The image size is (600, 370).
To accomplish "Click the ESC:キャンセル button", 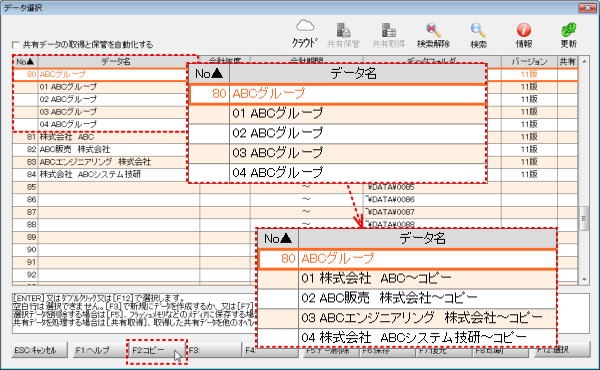I will (39, 350).
